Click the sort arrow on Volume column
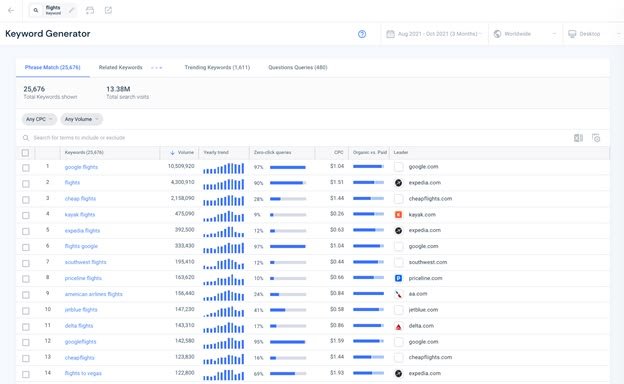The height and width of the screenshot is (384, 624). click(172, 152)
